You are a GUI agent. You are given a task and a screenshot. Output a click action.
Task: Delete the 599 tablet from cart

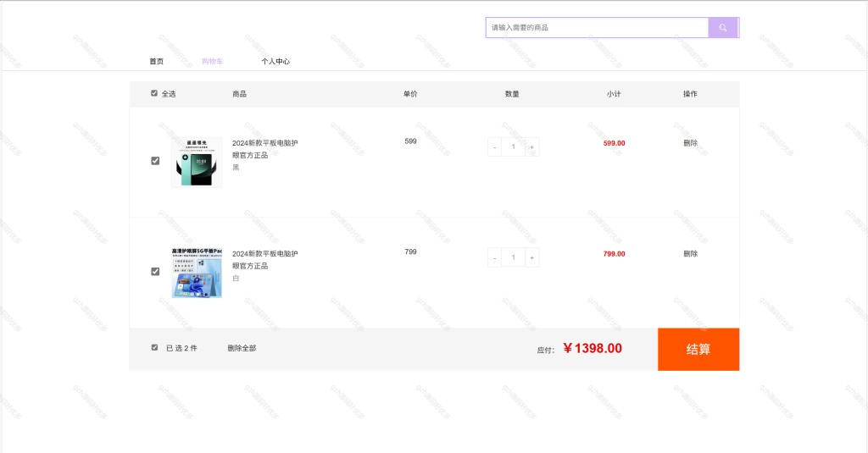690,143
